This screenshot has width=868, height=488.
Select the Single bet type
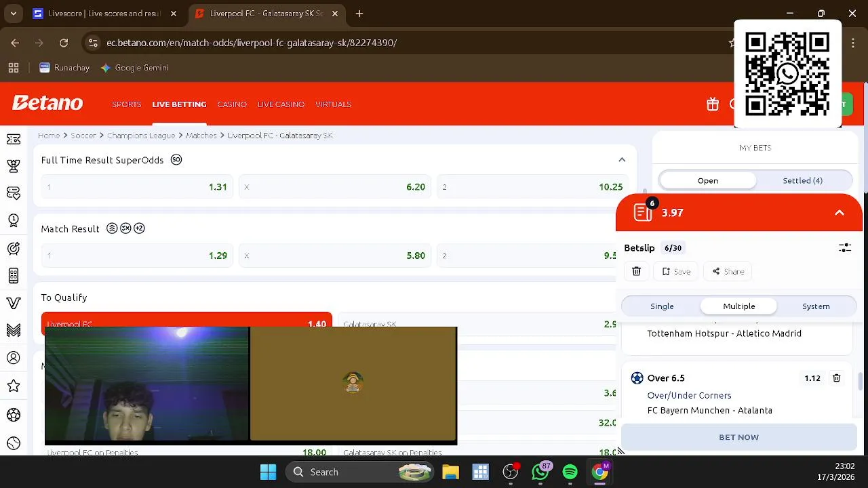tap(662, 306)
